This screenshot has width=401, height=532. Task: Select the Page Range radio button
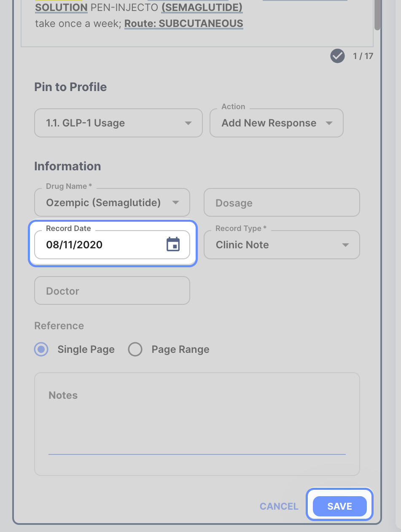click(135, 349)
